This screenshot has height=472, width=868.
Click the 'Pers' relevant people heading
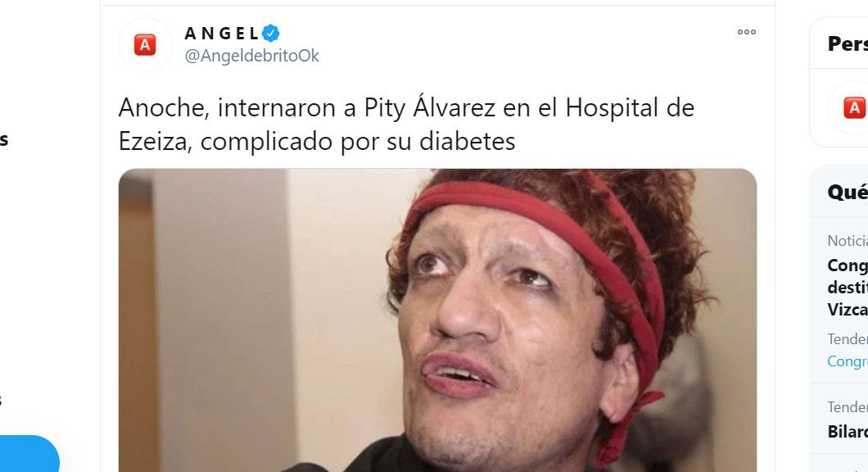coord(848,43)
